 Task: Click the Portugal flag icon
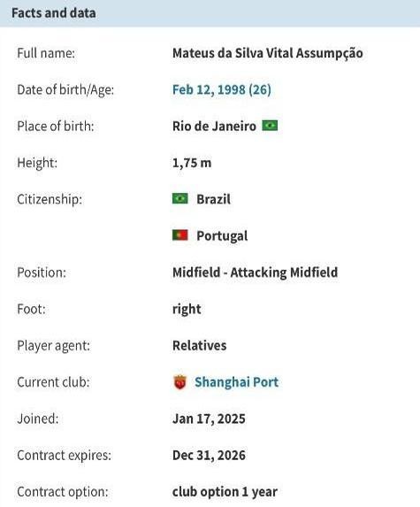(x=180, y=235)
